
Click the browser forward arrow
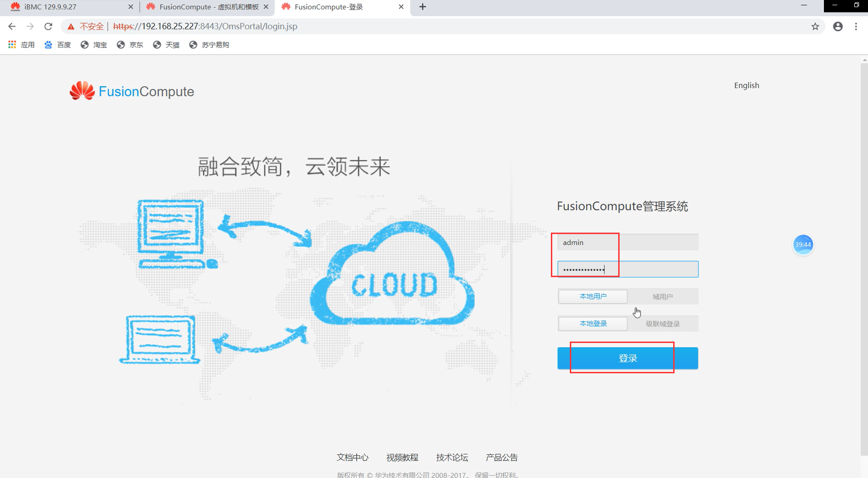click(x=30, y=27)
